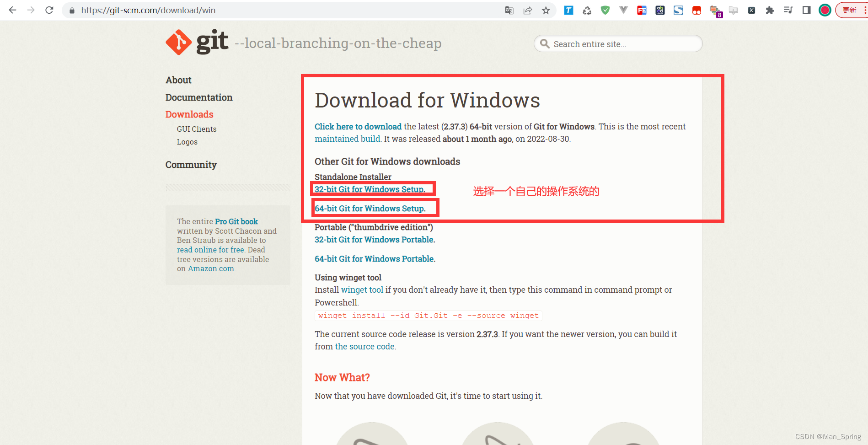Bookmark the page with the star icon
This screenshot has height=445, width=868.
point(546,10)
